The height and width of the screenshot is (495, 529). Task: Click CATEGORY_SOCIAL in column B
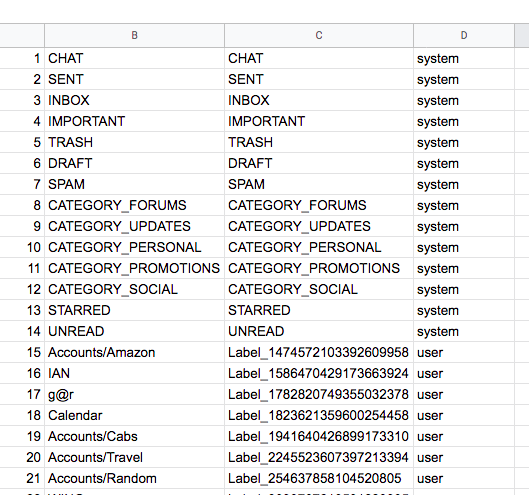point(134,289)
